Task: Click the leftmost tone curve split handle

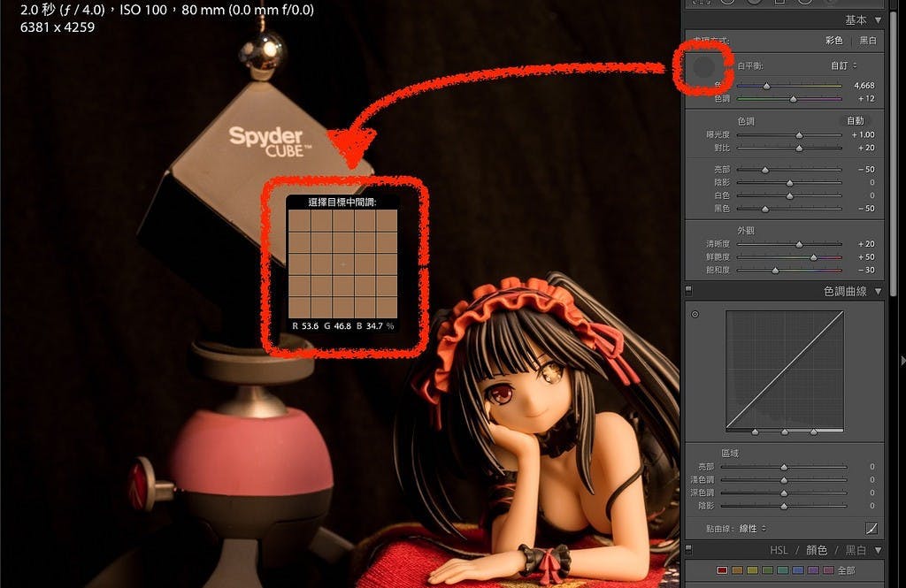Action: 756,432
